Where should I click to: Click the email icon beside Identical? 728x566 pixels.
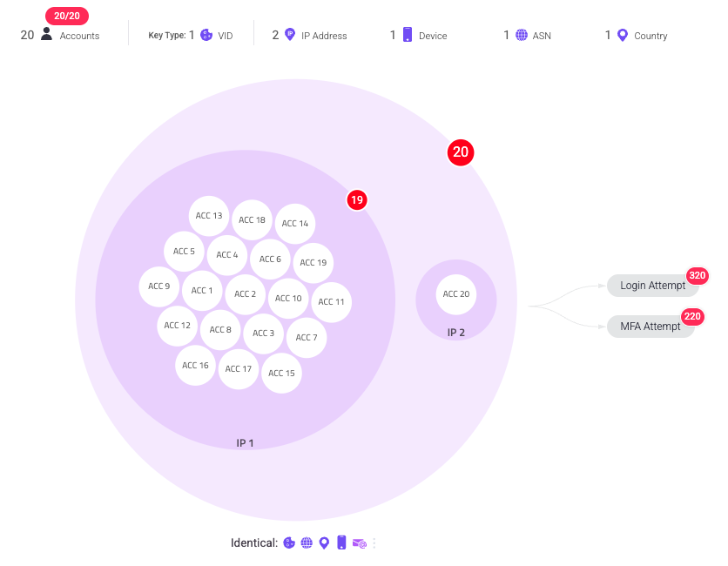pos(359,543)
